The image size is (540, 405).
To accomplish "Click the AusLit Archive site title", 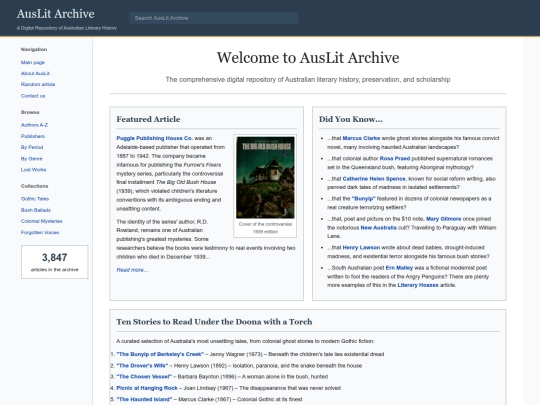I will pyautogui.click(x=55, y=14).
